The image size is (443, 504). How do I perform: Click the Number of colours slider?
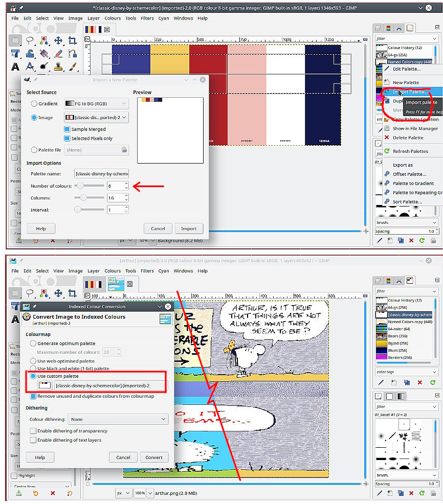click(90, 186)
